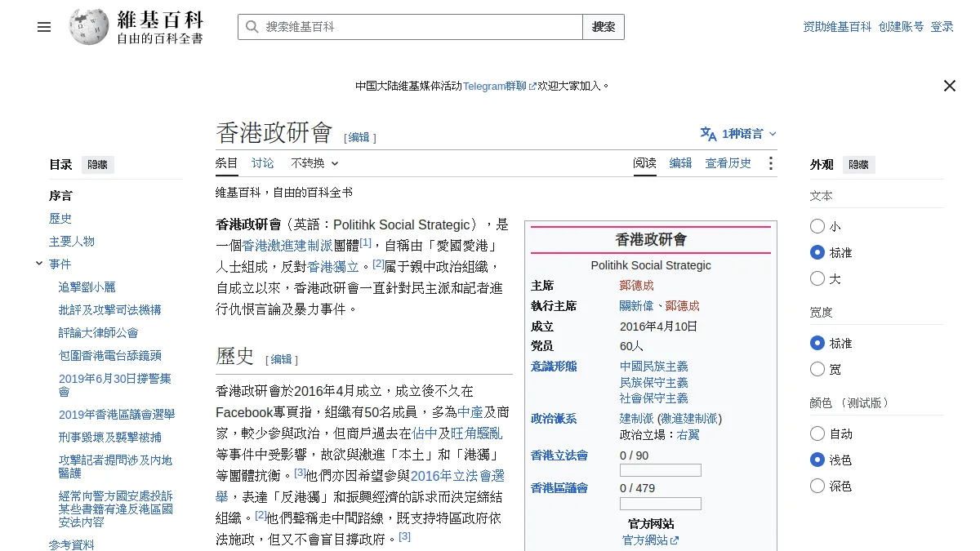
Task: Go to 包圍香港電台舔鏡頭 contents entry
Action: [x=110, y=356]
